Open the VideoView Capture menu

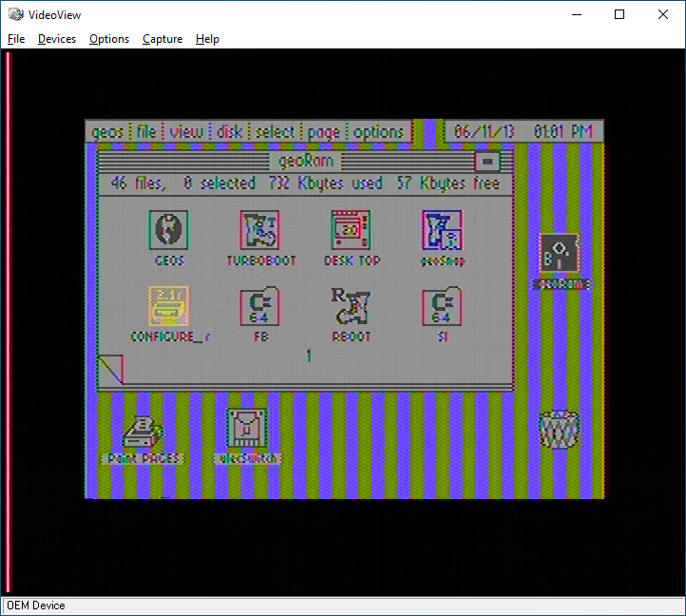point(162,39)
